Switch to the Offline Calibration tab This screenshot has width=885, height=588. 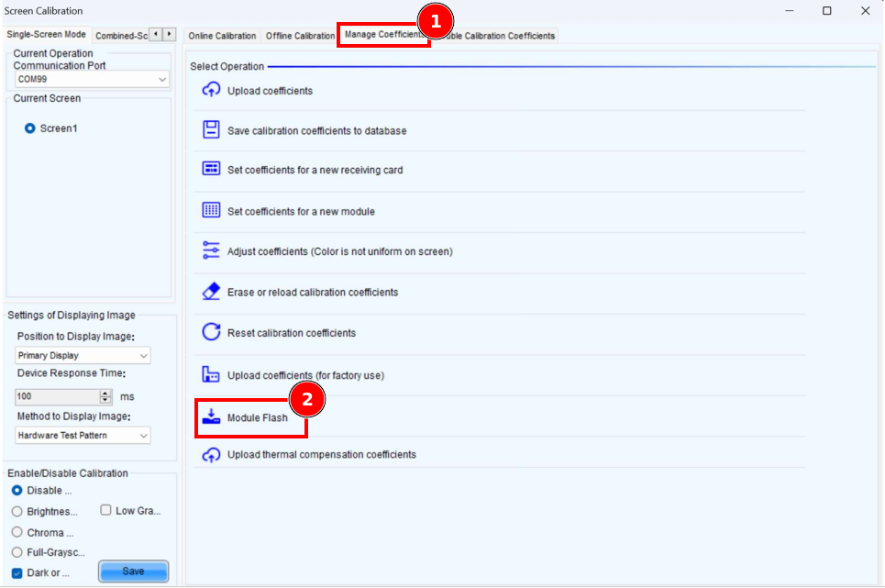pyautogui.click(x=300, y=36)
